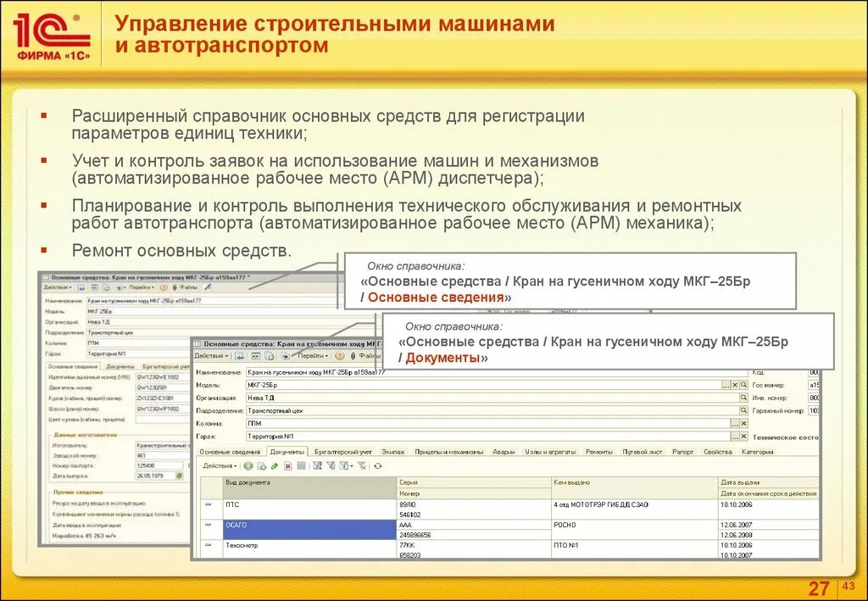Select the highlighted ОСАГО row

[x=509, y=530]
